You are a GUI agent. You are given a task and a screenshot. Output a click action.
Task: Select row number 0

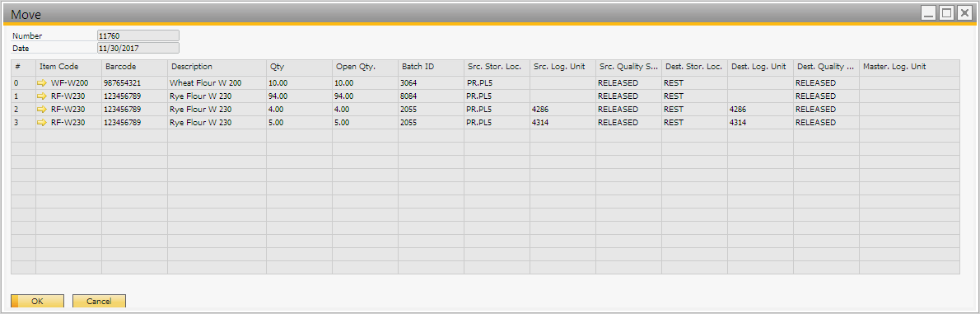(x=23, y=83)
